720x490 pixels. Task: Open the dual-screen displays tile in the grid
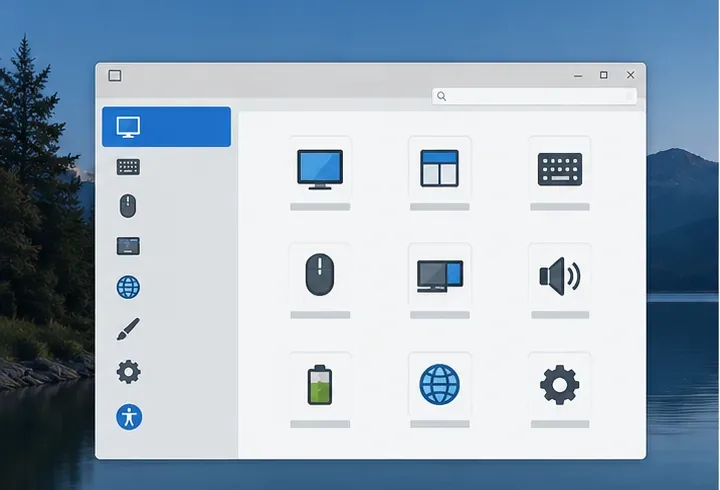[440, 276]
